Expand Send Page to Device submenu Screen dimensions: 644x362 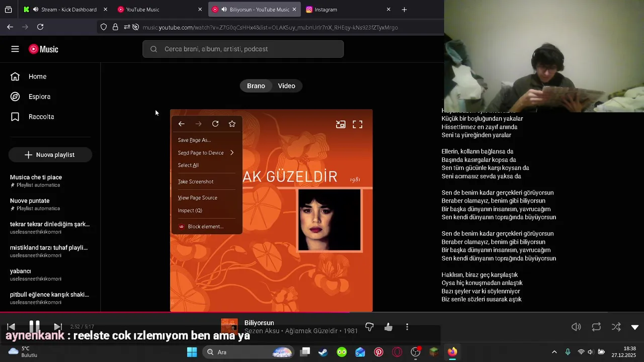click(206, 153)
